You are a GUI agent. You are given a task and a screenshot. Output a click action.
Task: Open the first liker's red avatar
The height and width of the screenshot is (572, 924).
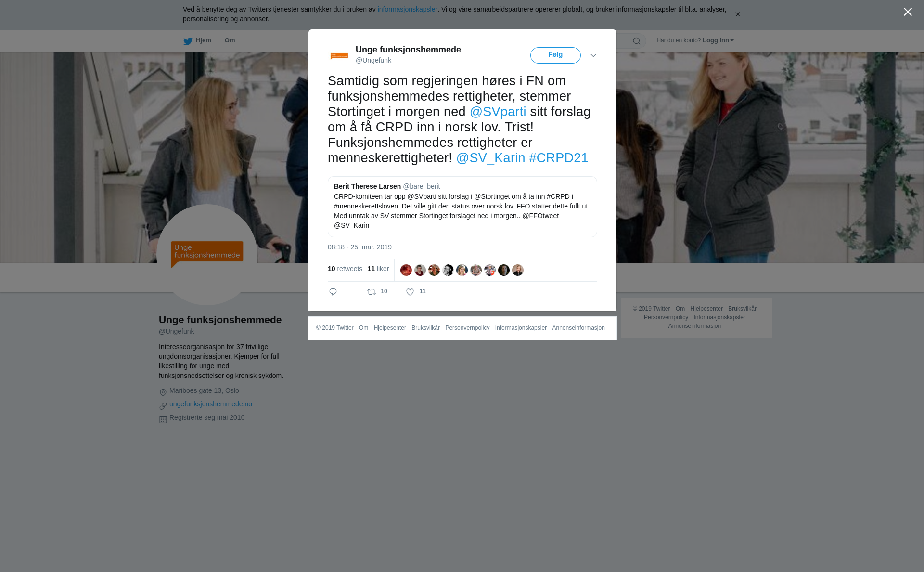click(406, 270)
